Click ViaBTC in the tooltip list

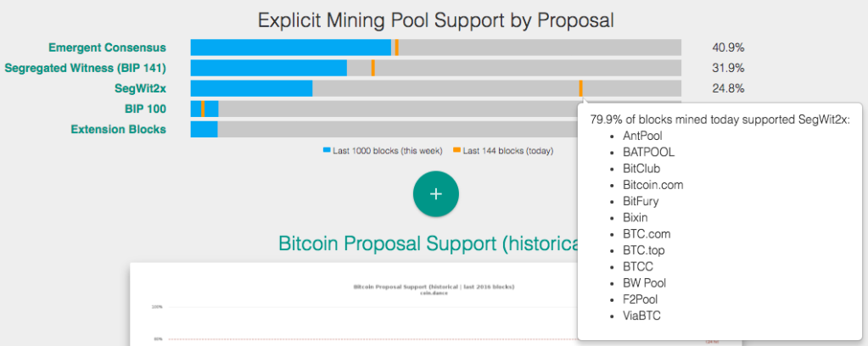(x=641, y=315)
